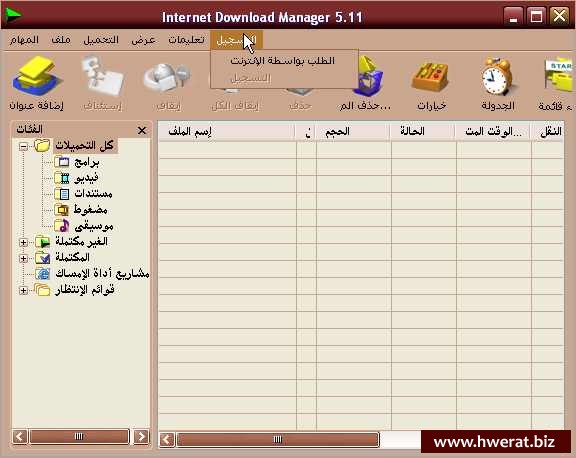
Task: Click the IDM green arrow title bar icon
Action: pos(14,15)
